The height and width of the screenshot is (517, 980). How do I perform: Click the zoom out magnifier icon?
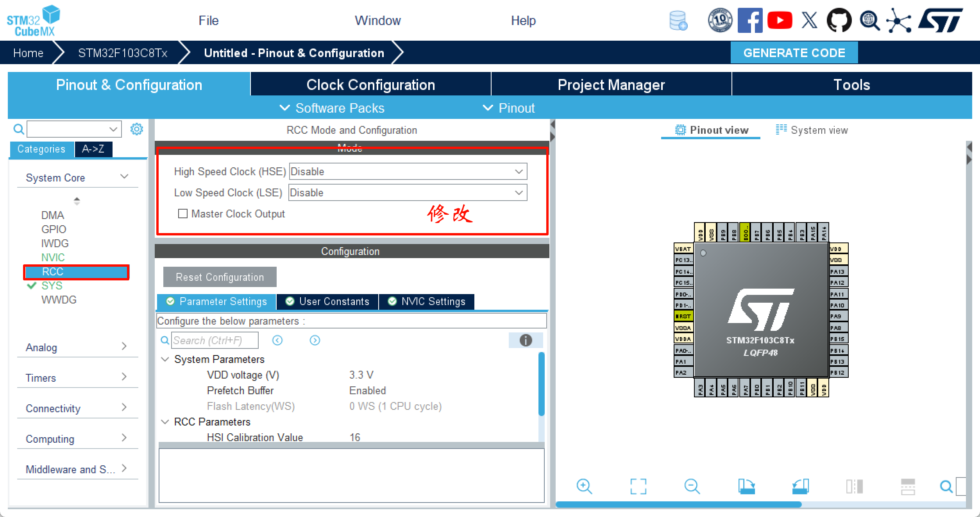click(692, 486)
